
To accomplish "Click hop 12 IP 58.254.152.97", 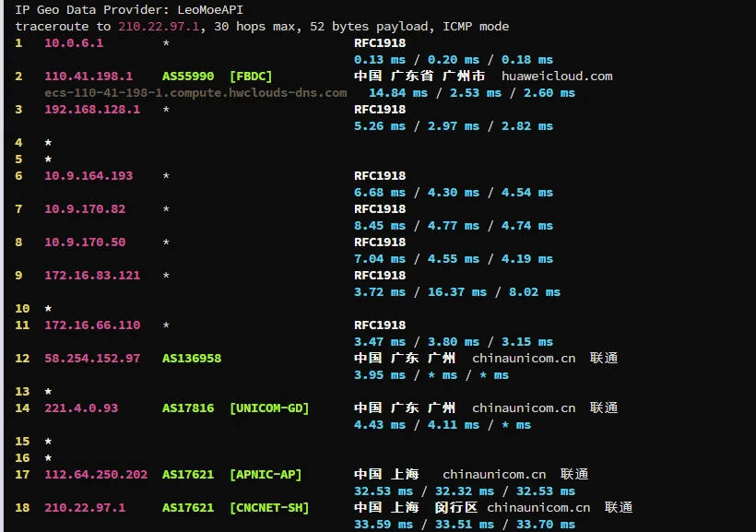I will point(92,358).
